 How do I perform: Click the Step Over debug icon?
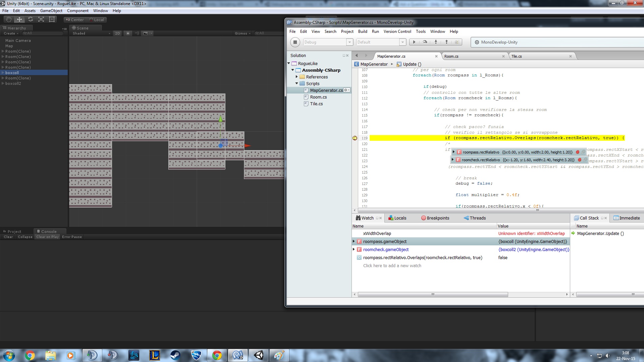(x=425, y=42)
